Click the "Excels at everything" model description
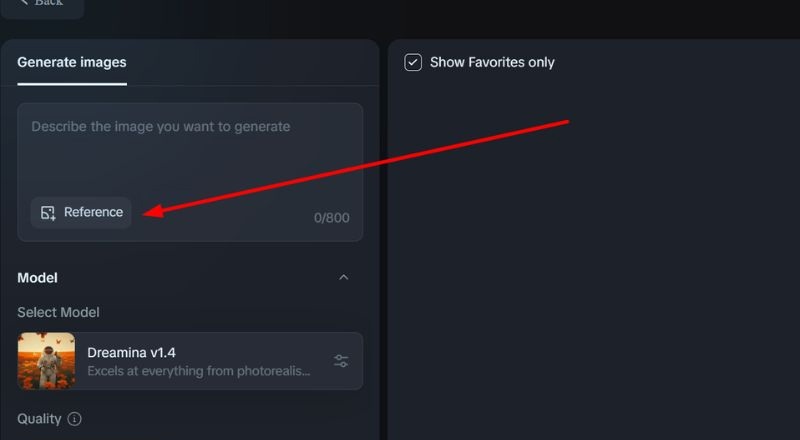Viewport: 800px width, 440px height. click(199, 371)
